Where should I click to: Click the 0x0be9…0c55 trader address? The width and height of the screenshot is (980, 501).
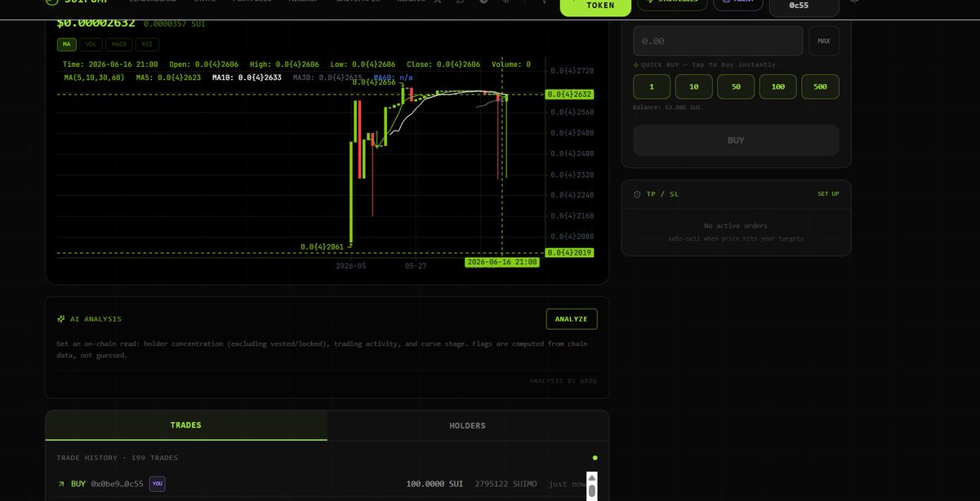(x=117, y=484)
